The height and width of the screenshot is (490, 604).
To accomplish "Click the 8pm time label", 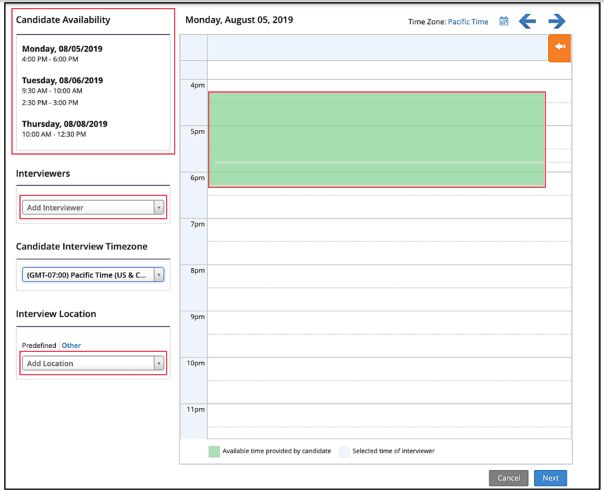I will point(198,271).
